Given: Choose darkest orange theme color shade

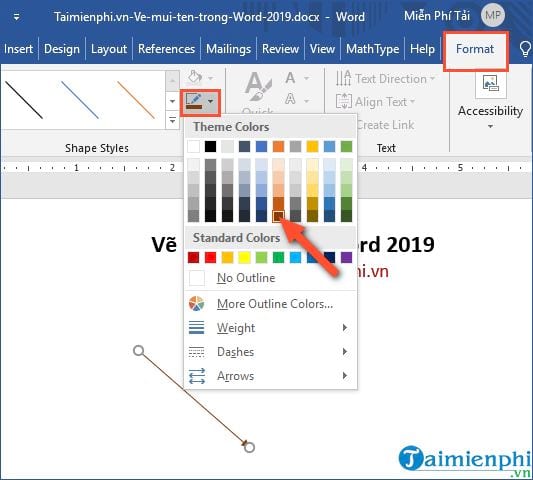Looking at the screenshot, I should coord(278,216).
